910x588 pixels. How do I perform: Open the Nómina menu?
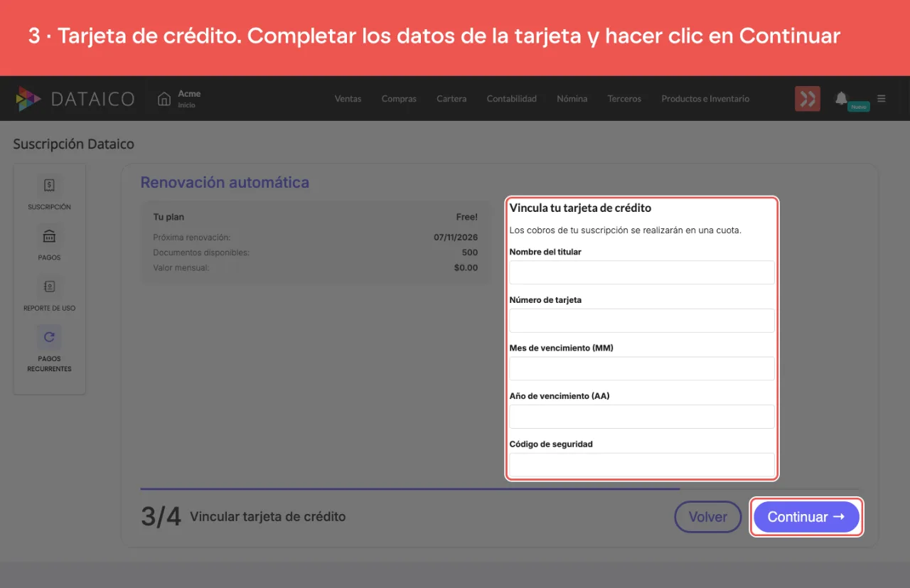click(x=572, y=99)
